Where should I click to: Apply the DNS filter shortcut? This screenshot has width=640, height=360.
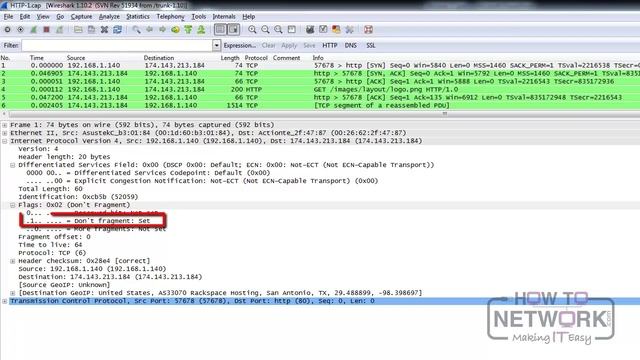coord(351,46)
